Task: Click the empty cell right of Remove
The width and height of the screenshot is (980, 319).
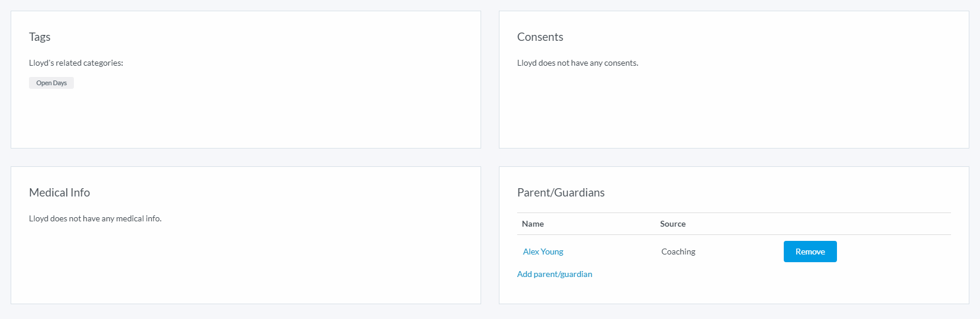Action: tap(893, 252)
